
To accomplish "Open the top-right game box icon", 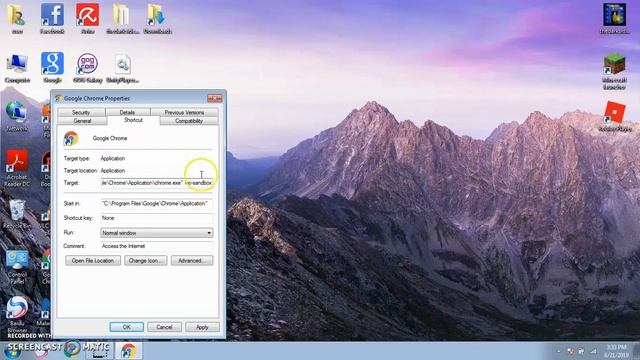I will [x=615, y=18].
